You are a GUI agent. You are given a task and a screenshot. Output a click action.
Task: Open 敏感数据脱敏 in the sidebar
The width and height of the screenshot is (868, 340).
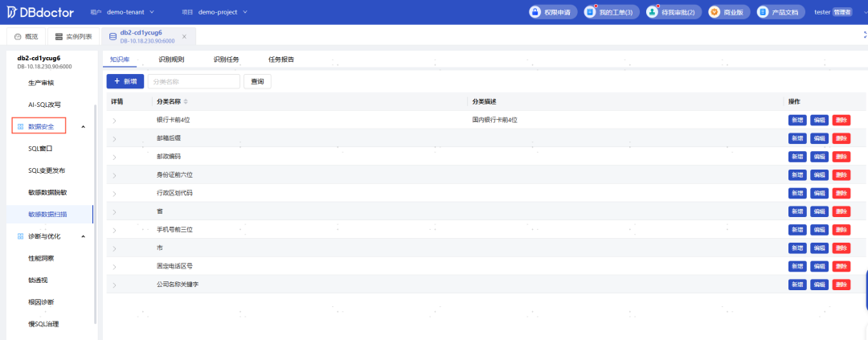tap(47, 193)
